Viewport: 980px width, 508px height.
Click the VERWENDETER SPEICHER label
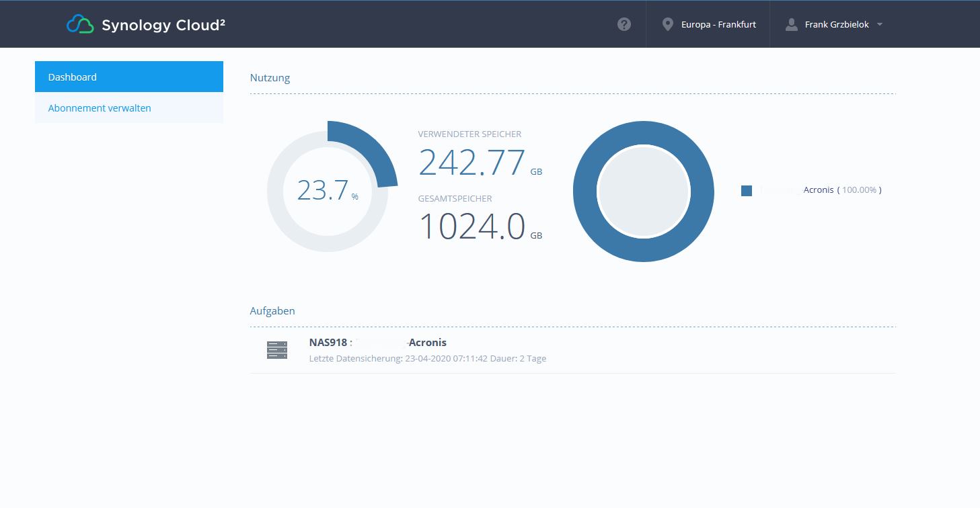point(469,134)
